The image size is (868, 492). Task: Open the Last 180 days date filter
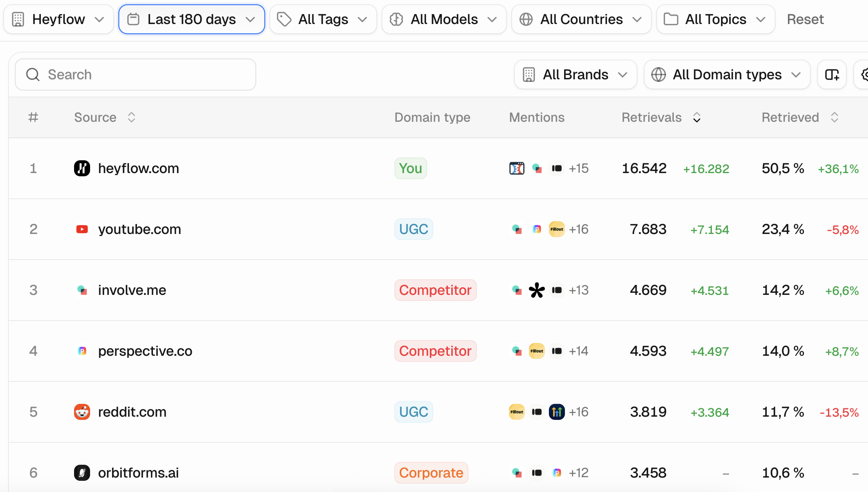click(192, 19)
